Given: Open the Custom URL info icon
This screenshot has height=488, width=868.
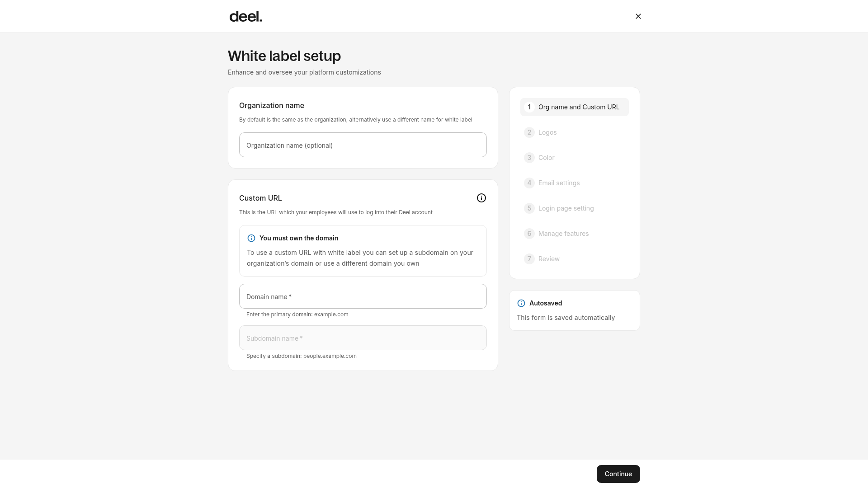Looking at the screenshot, I should coord(481,198).
